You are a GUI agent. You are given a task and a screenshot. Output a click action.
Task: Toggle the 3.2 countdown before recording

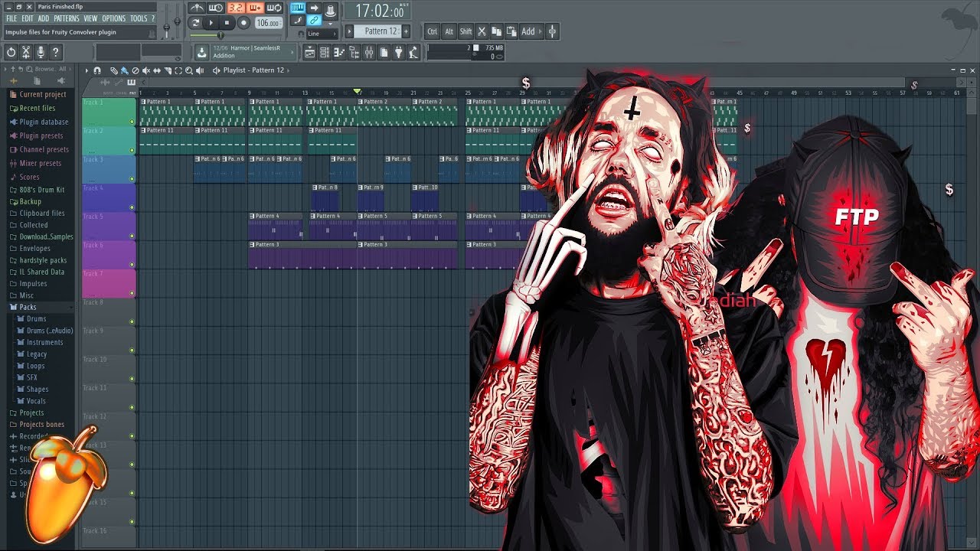coord(237,8)
